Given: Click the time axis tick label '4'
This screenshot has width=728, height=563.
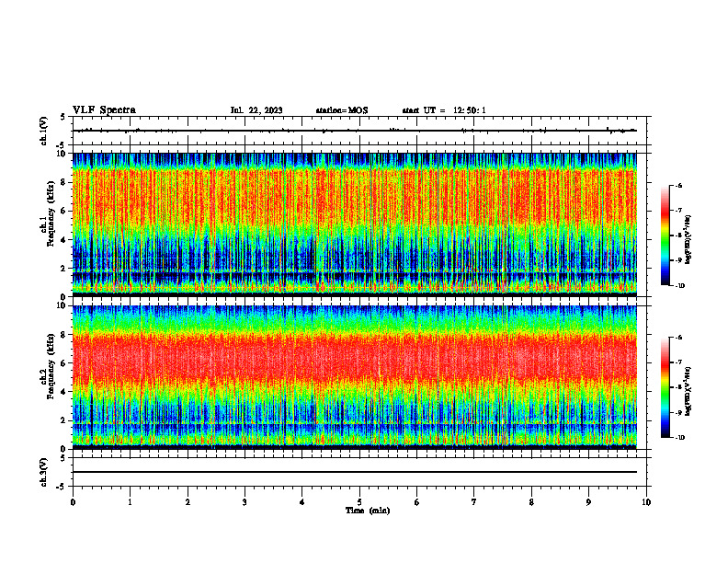Looking at the screenshot, I should coord(302,502).
